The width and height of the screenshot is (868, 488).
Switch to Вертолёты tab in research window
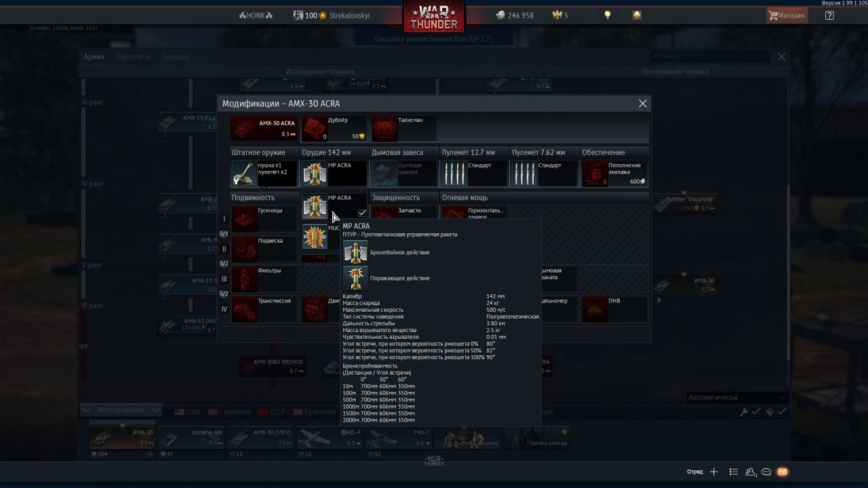pos(133,57)
